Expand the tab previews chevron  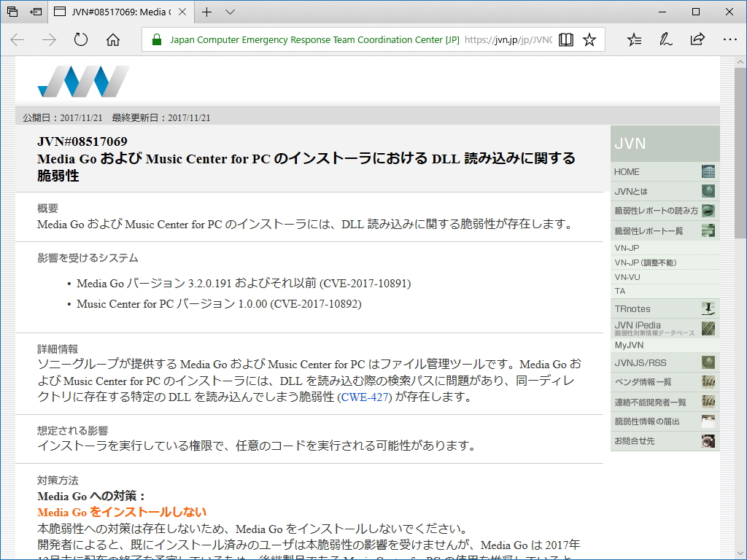tap(230, 12)
